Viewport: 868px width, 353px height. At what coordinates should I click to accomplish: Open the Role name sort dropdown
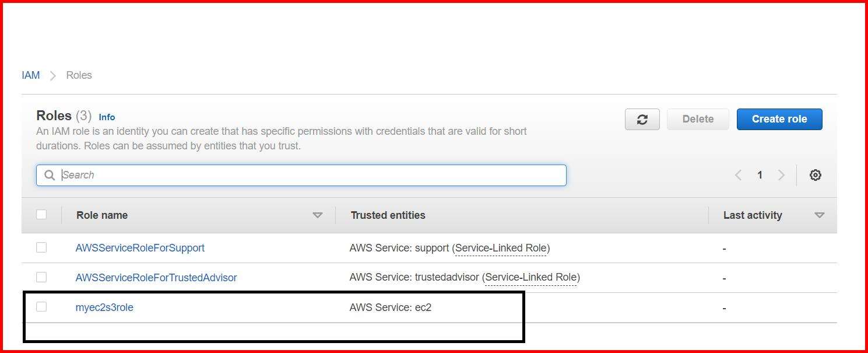(x=318, y=215)
